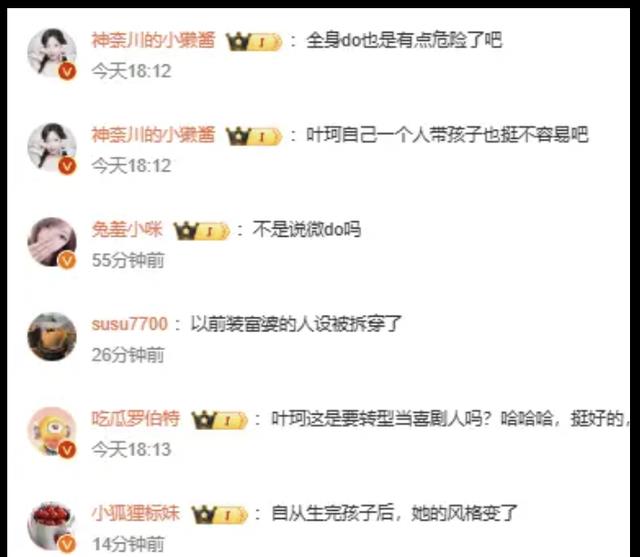Open username 兔羞小咪
Viewport: 640px width, 557px height.
click(x=127, y=230)
